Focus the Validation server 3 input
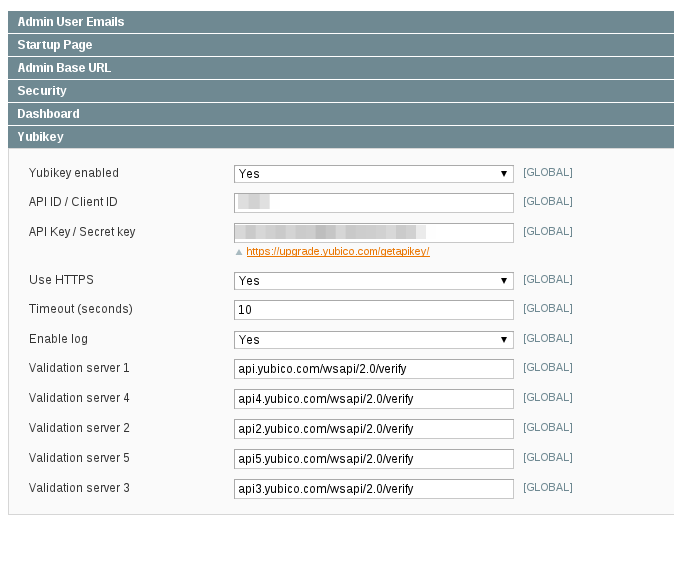 pos(373,489)
